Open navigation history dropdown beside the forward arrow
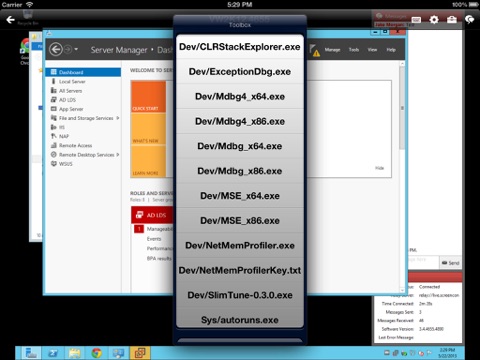The width and height of the screenshot is (480, 360). pyautogui.click(x=76, y=49)
